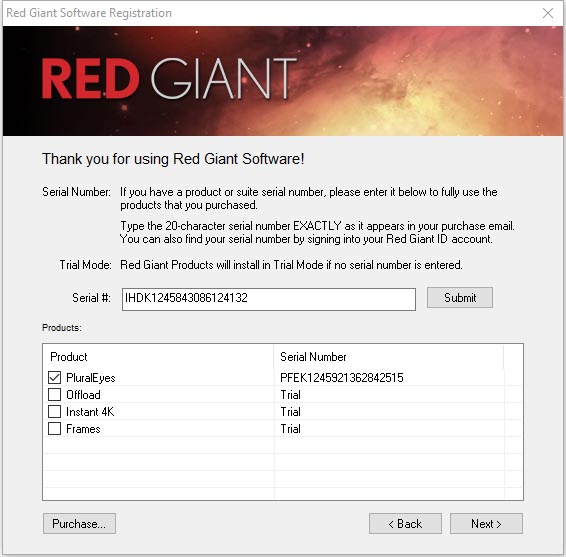Submit the entered serial number
This screenshot has width=566, height=557.
tap(460, 298)
